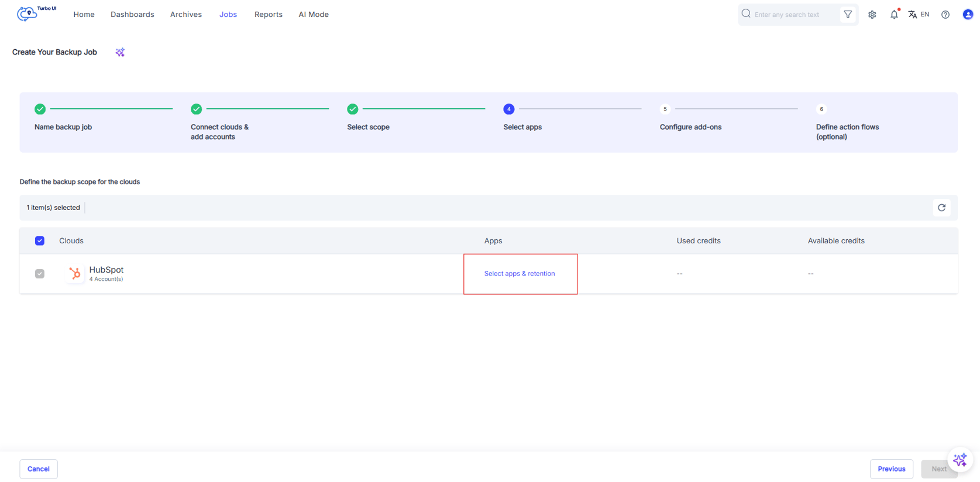
Task: Click the green check for Select scope step
Action: tap(352, 109)
